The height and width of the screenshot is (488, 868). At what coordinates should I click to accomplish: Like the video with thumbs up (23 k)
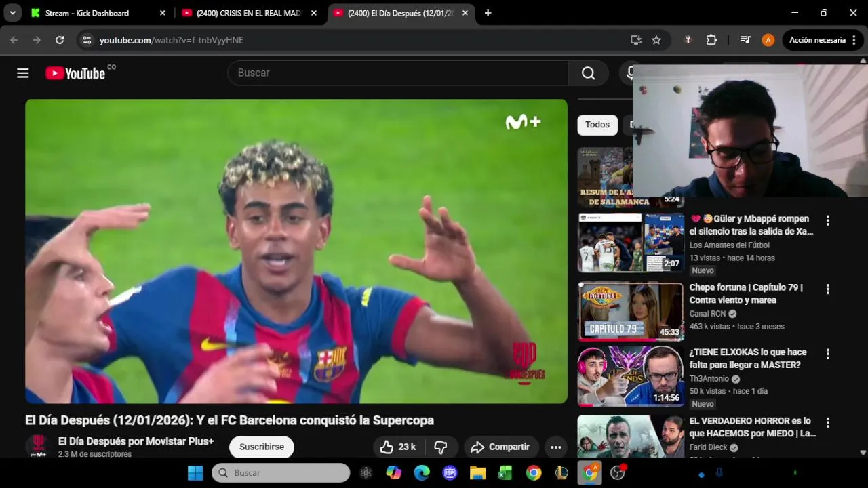coord(397,447)
